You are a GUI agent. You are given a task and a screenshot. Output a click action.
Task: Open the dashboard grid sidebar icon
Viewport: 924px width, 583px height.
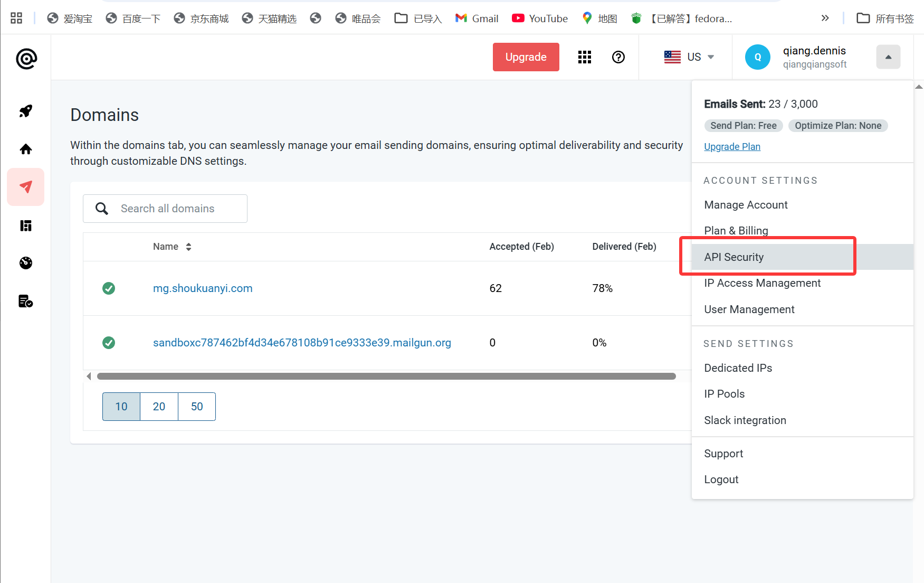[26, 225]
